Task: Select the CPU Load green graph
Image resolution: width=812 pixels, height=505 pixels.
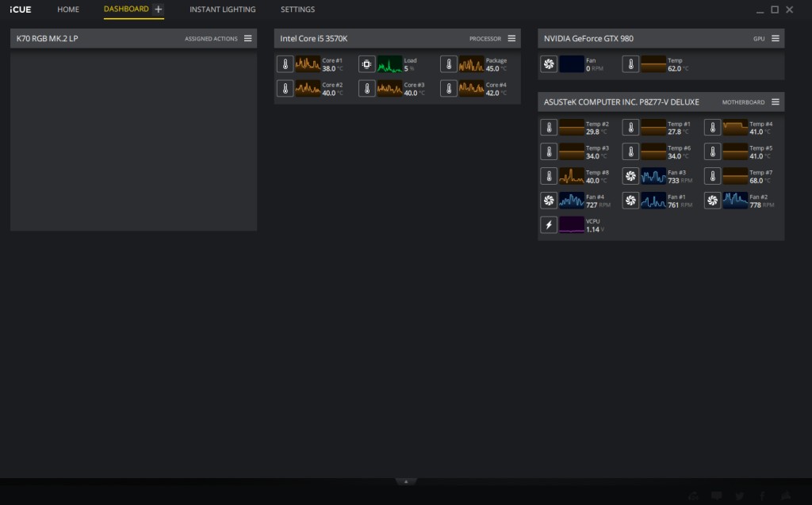Action: click(389, 64)
